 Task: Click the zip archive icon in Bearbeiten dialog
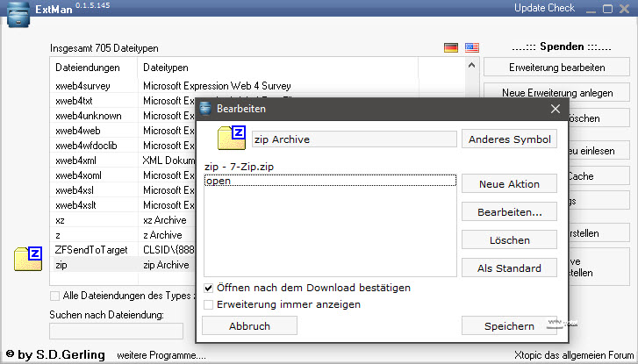[x=232, y=138]
